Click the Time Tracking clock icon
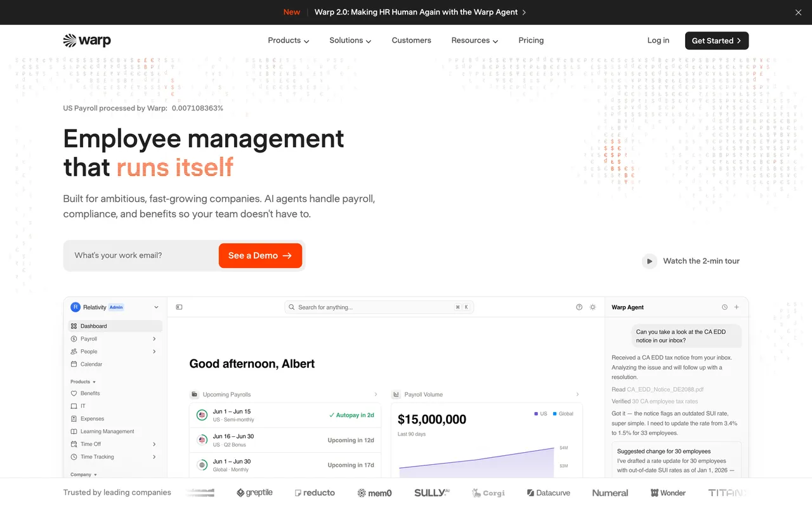 click(x=74, y=457)
